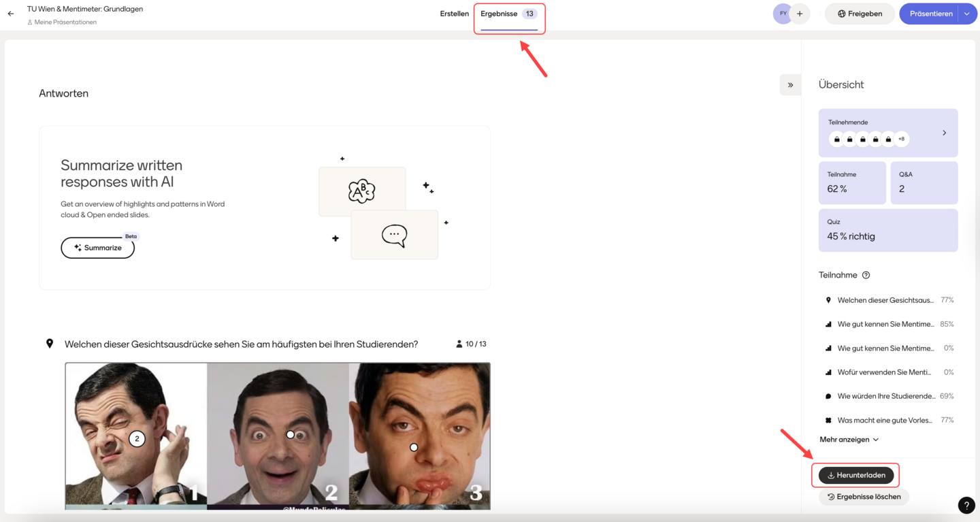The image size is (980, 522).
Task: Expand the Teilnehmende card chevron
Action: (x=945, y=133)
